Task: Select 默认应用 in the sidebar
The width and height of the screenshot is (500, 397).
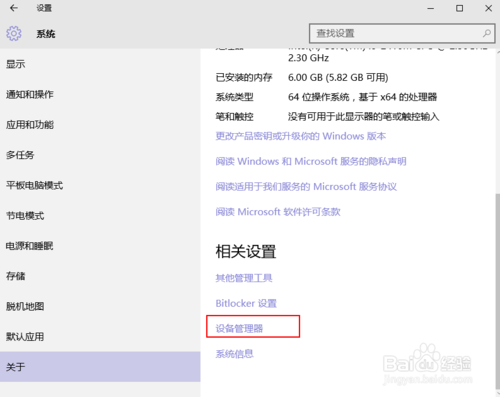Action: pos(100,337)
